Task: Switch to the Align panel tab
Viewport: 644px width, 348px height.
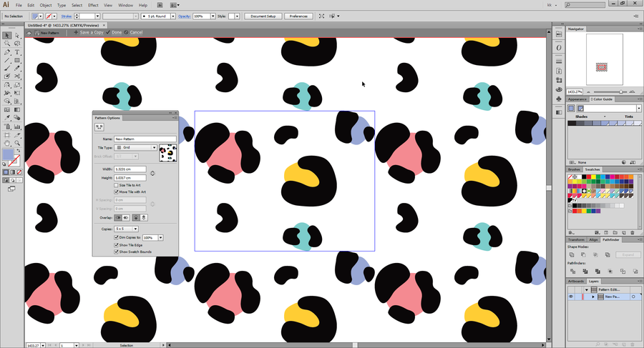Action: tap(593, 239)
